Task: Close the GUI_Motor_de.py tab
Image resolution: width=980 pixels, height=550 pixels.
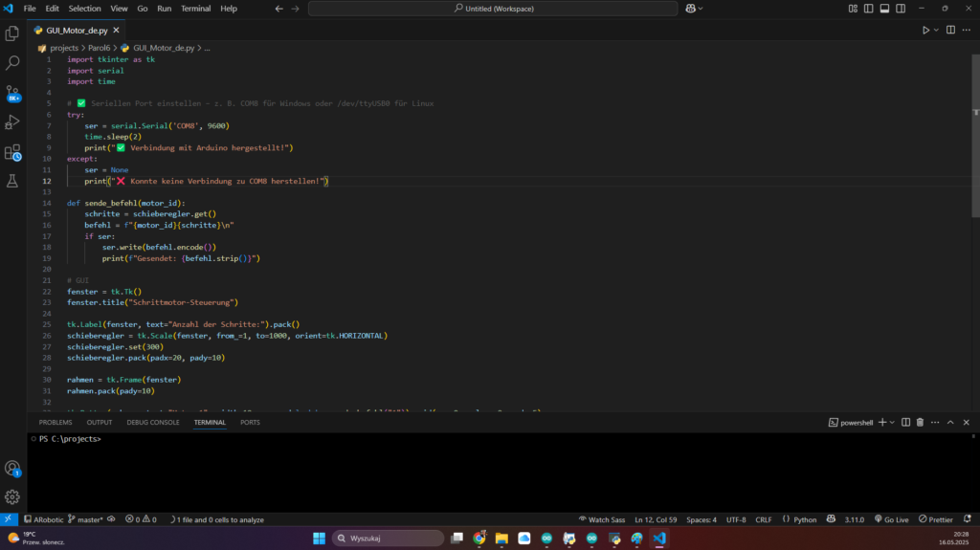Action: (x=116, y=30)
